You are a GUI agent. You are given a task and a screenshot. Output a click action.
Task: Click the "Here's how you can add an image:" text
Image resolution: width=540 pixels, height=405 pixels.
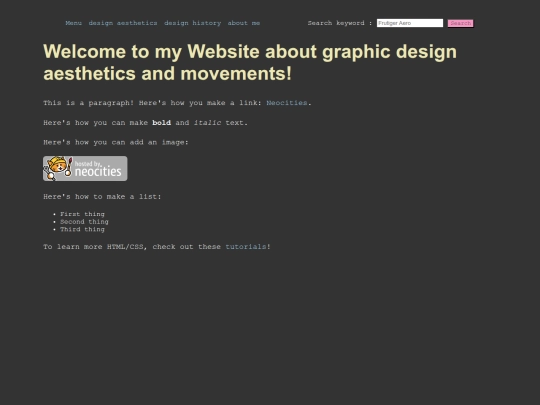tap(116, 142)
